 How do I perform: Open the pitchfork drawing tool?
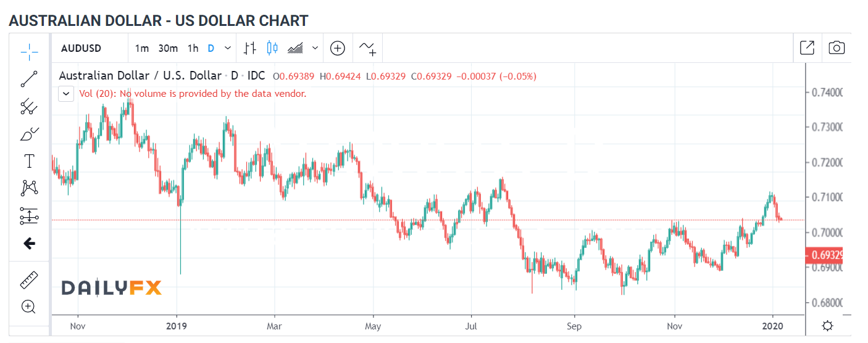pyautogui.click(x=29, y=107)
